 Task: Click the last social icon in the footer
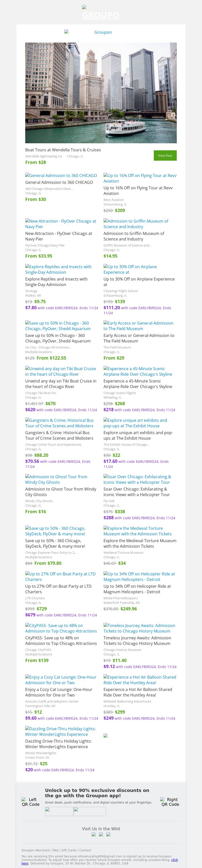pos(108,834)
